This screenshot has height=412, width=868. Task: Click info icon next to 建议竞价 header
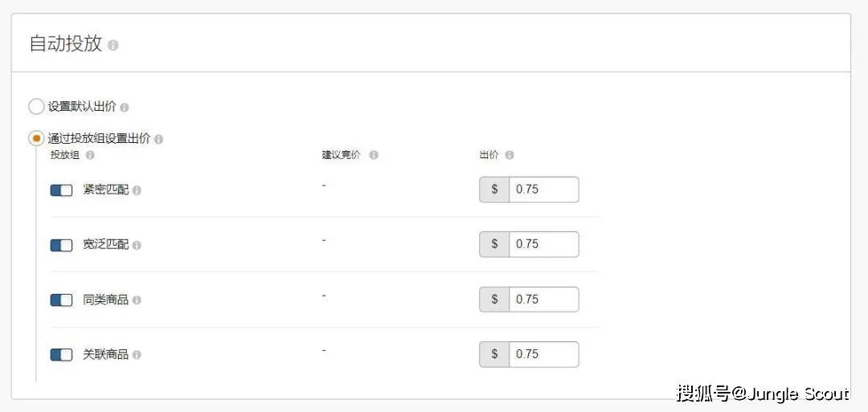pos(374,155)
